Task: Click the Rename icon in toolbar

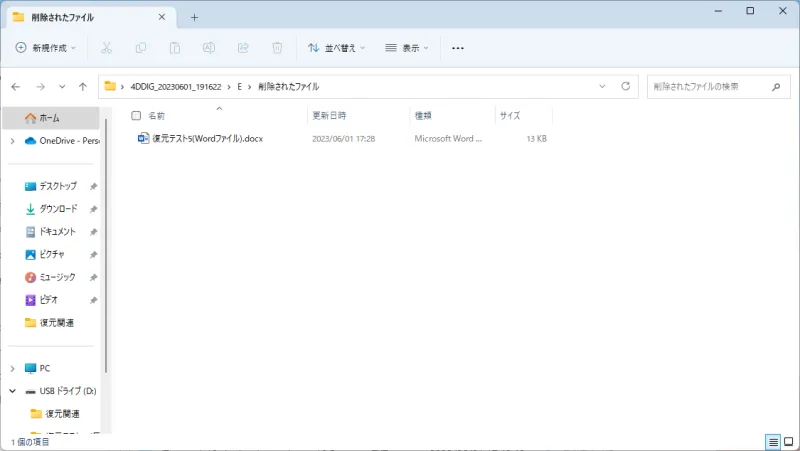Action: click(x=209, y=48)
